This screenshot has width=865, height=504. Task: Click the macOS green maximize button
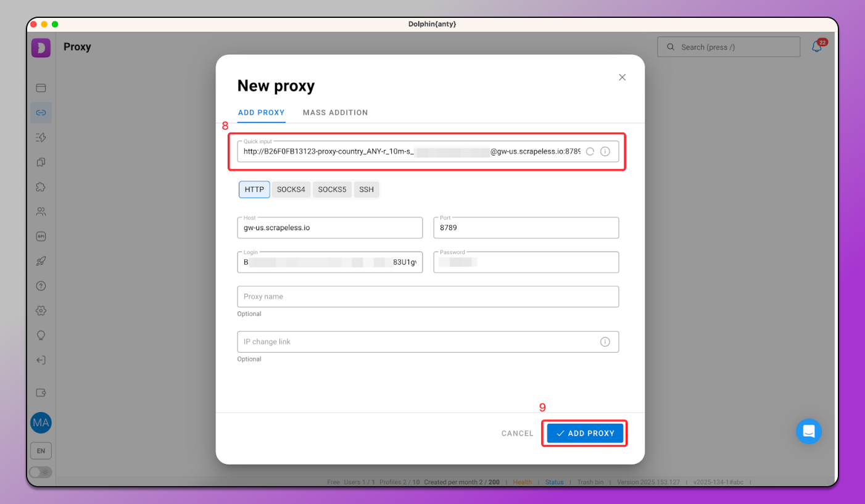pyautogui.click(x=55, y=24)
